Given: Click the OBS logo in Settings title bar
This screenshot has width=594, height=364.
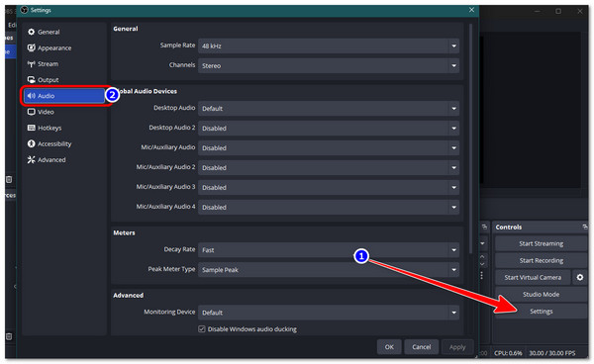Looking at the screenshot, I should pyautogui.click(x=25, y=10).
